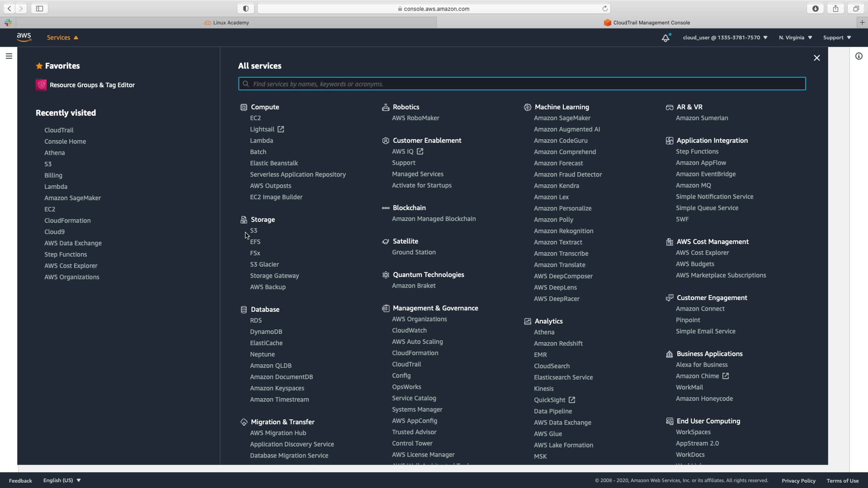
Task: Click the Analytics category icon
Action: pos(527,321)
